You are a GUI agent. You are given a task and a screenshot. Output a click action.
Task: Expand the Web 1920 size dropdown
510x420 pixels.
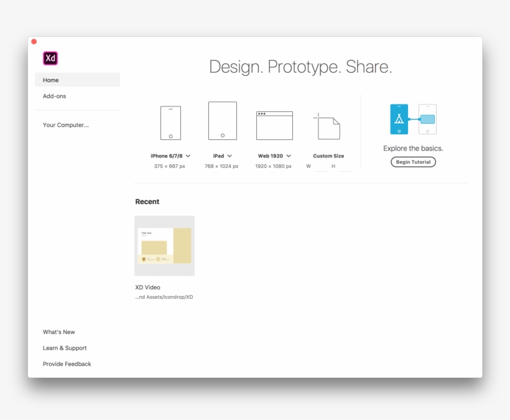click(289, 156)
